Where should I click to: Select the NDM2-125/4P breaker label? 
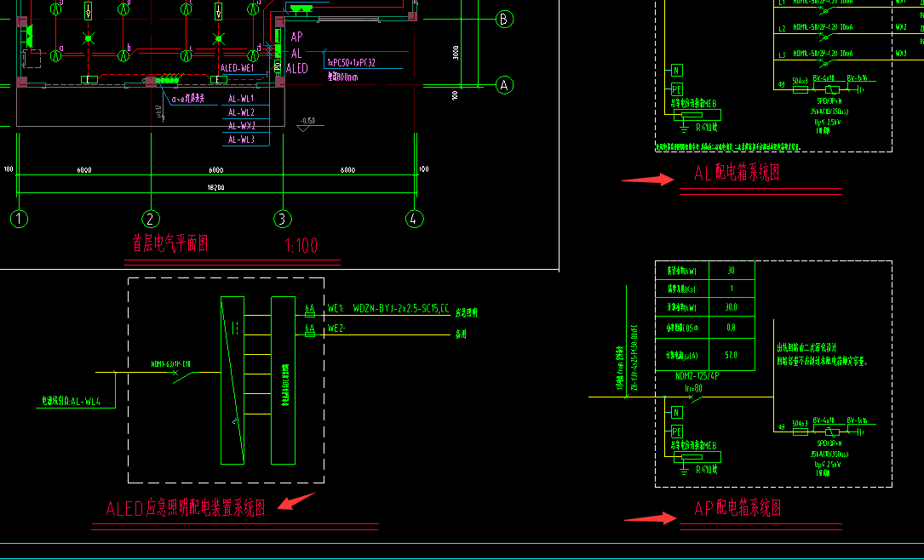coord(697,376)
